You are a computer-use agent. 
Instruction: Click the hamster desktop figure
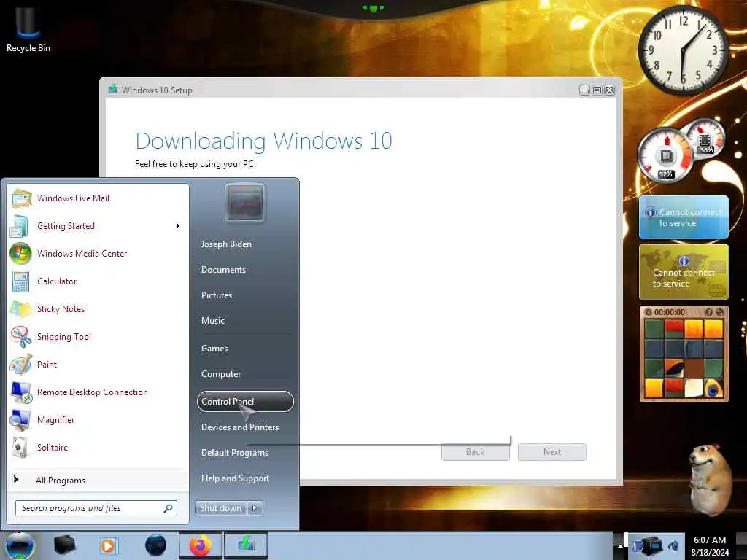709,479
